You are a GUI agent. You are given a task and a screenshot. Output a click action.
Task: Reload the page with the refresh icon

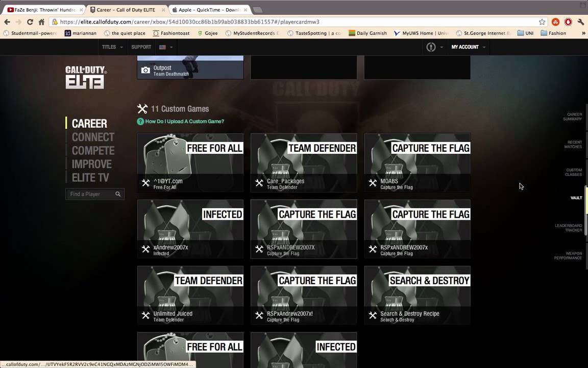[x=30, y=22]
